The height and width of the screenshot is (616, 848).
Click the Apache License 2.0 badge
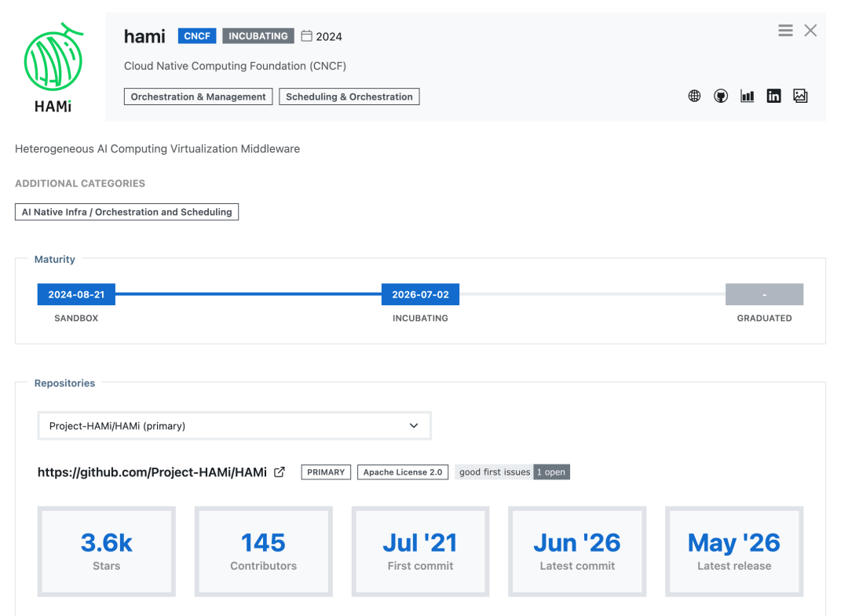click(x=402, y=472)
